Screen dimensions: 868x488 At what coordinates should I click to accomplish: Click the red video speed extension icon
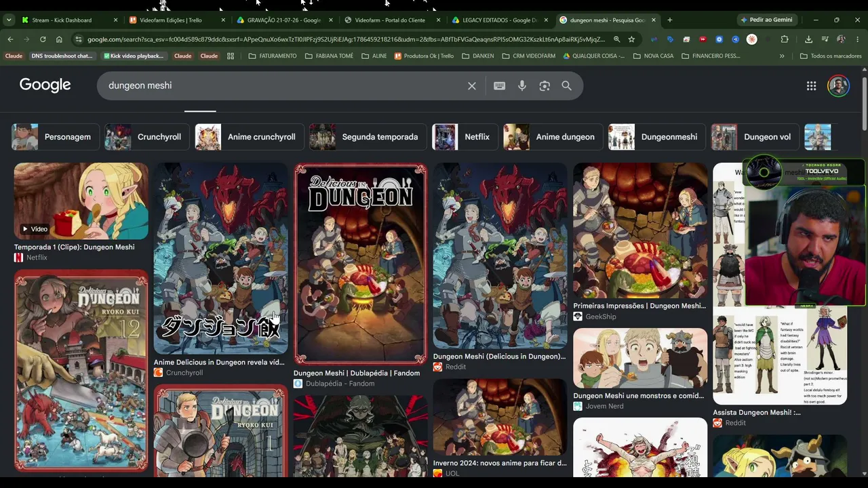tap(703, 39)
